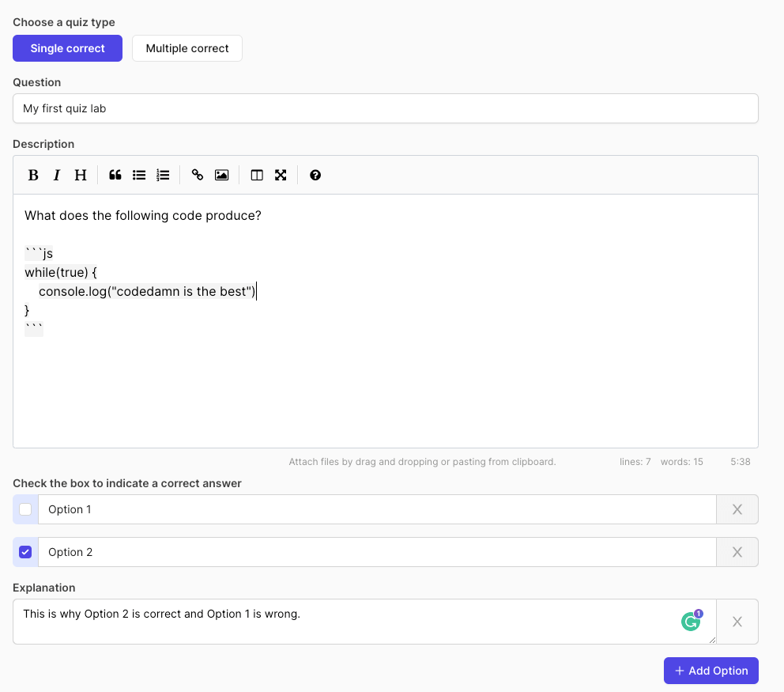This screenshot has height=692, width=784.
Task: Select Single correct quiz type
Action: pos(68,48)
